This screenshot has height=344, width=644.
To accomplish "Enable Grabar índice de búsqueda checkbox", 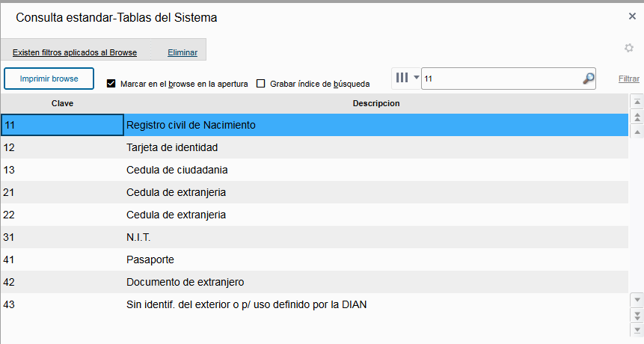I will [x=261, y=84].
